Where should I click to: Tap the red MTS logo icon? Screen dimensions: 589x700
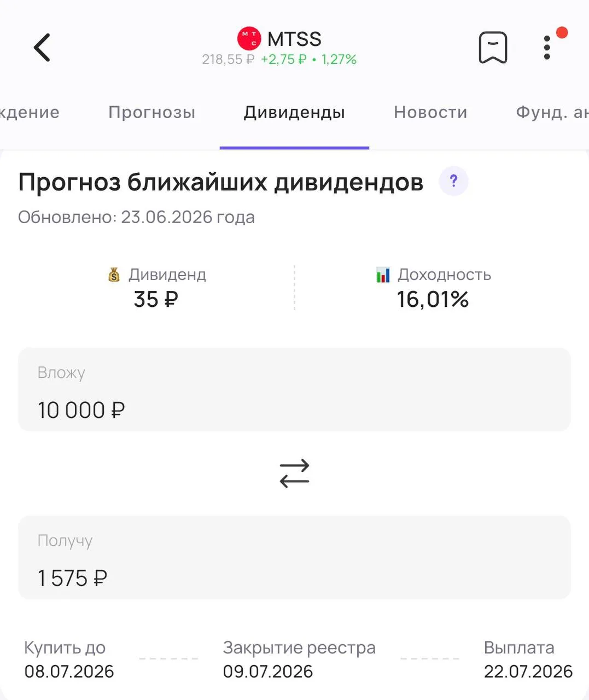tap(249, 39)
